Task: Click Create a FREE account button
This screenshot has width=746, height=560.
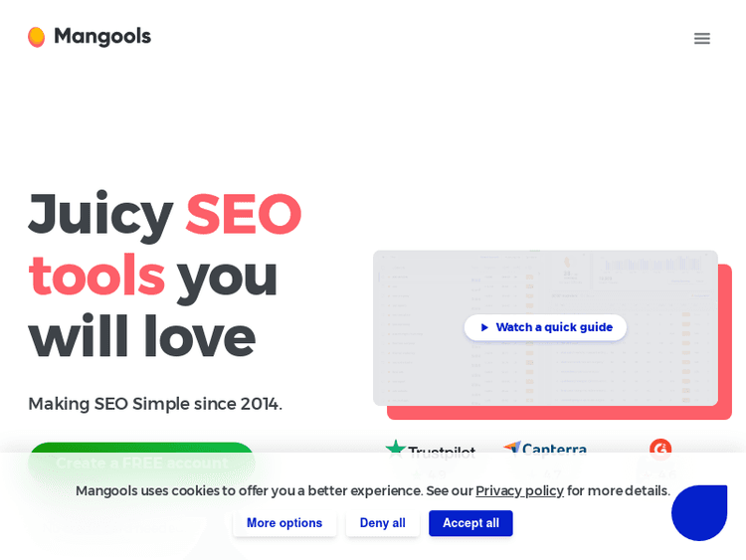Action: (x=141, y=462)
